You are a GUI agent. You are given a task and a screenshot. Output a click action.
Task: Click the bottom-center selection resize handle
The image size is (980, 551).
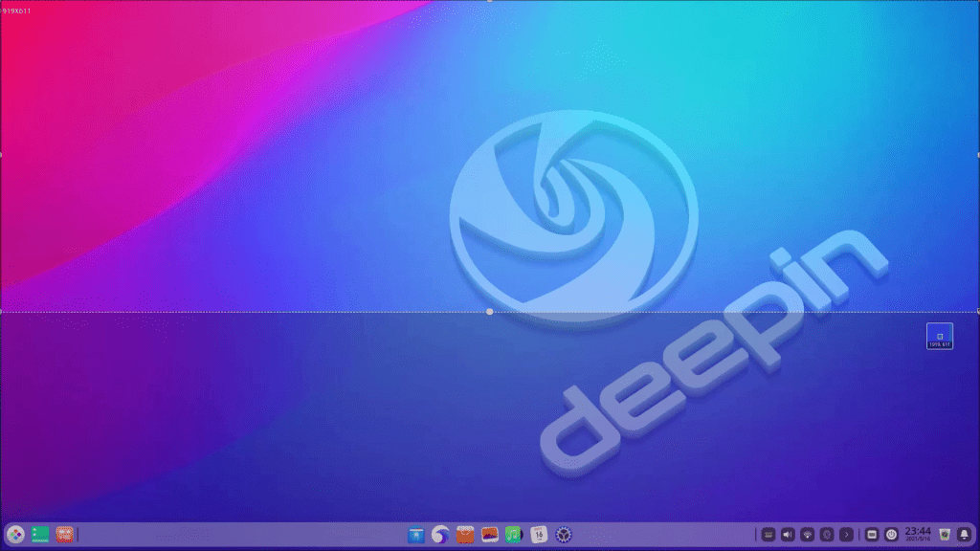[x=490, y=312]
